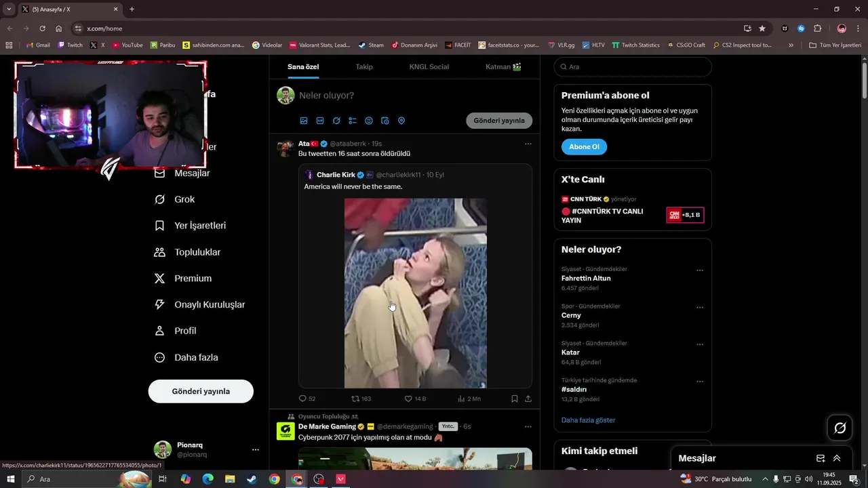The image size is (868, 488).
Task: Open the @ataaberrk handle
Action: (348, 144)
